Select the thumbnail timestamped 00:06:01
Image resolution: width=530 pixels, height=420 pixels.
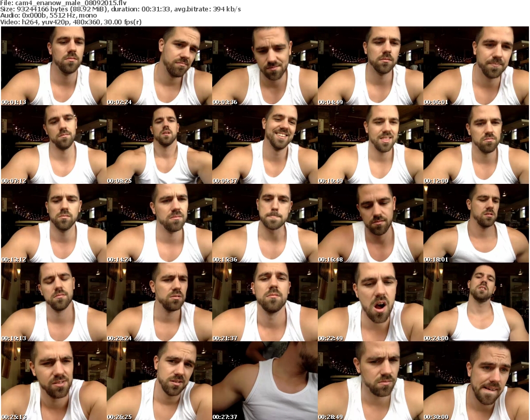476,66
